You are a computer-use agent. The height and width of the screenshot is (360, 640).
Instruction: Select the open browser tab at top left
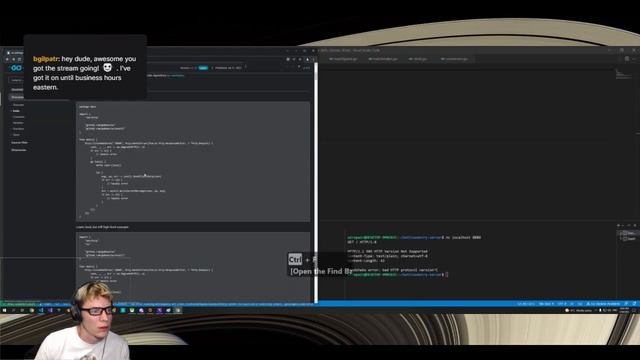(x=15, y=53)
